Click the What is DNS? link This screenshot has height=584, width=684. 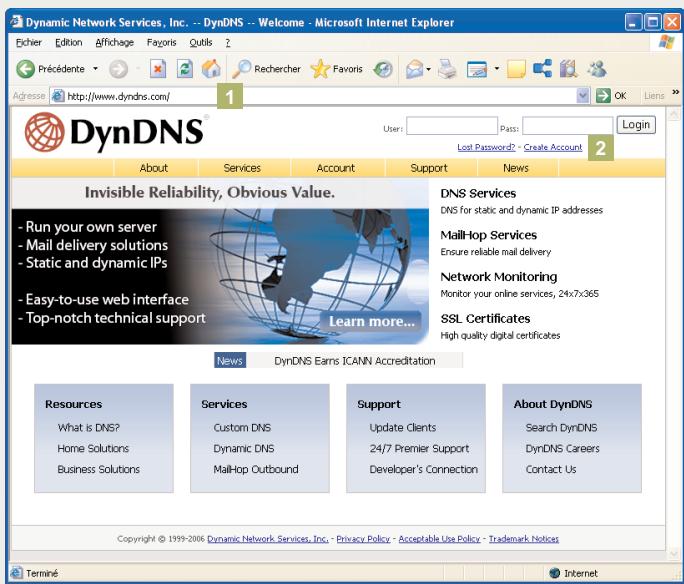[89, 427]
